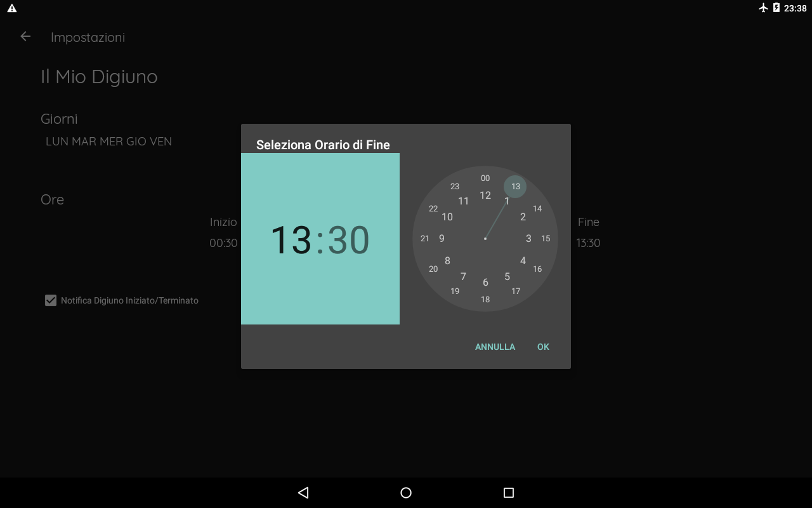The image size is (812, 508).
Task: Pick hour 19 on the dial
Action: click(x=455, y=291)
